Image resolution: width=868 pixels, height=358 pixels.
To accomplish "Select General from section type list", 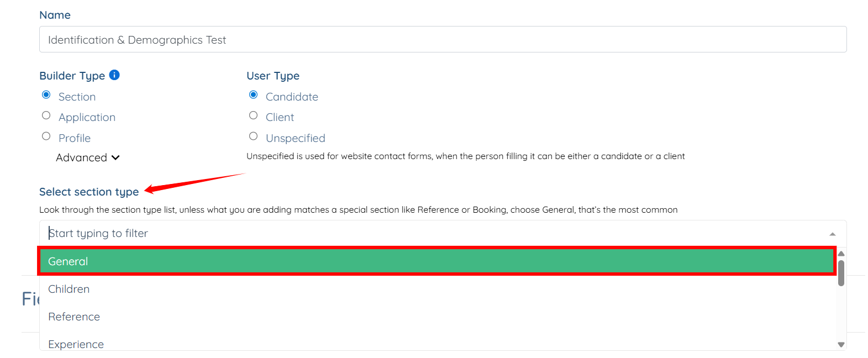I will pyautogui.click(x=436, y=261).
